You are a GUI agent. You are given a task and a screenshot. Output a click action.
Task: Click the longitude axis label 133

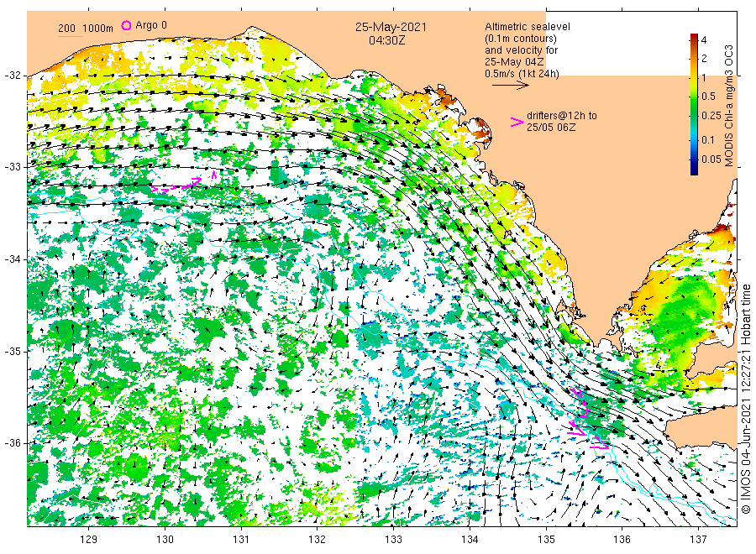(x=393, y=539)
